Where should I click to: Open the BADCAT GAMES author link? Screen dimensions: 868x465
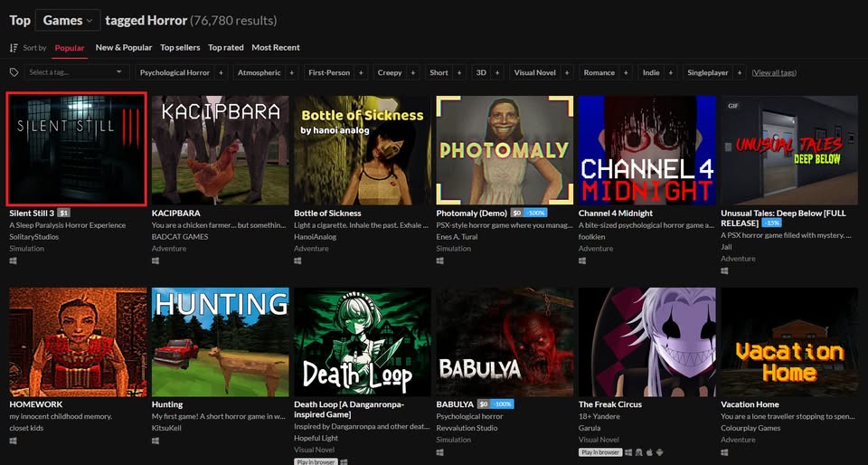coord(180,237)
